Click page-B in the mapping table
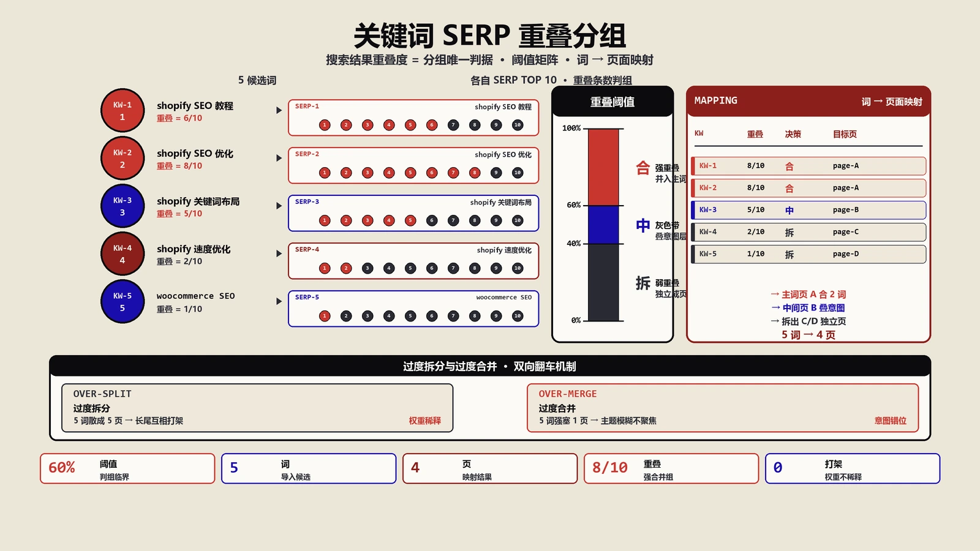Screen dimensions: 980x551 846,210
